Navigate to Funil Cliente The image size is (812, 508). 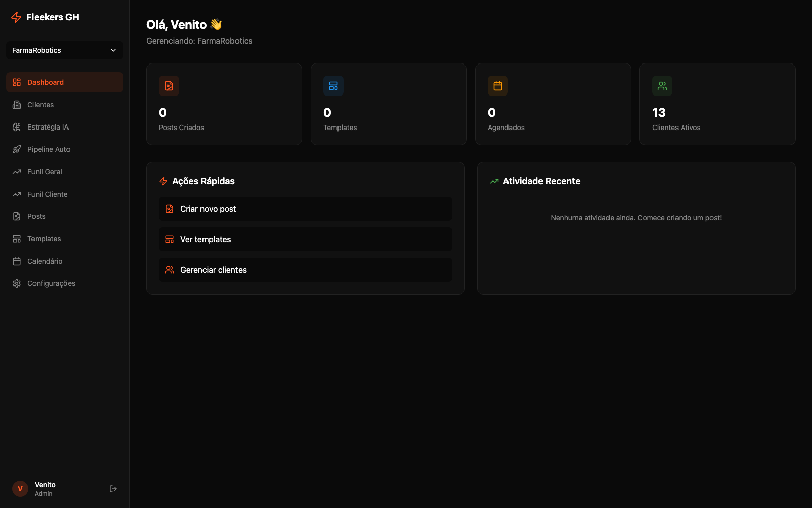pyautogui.click(x=64, y=194)
